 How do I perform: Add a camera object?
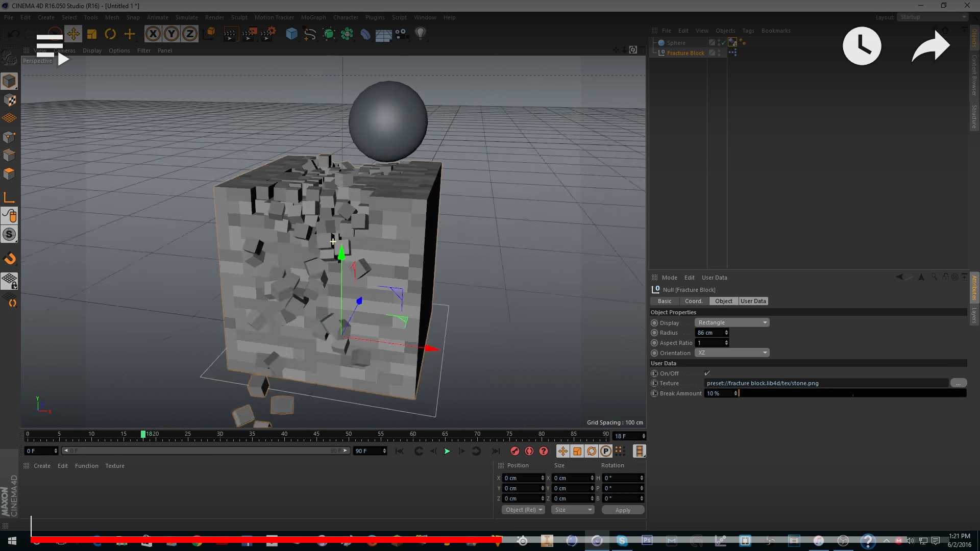coord(402,34)
